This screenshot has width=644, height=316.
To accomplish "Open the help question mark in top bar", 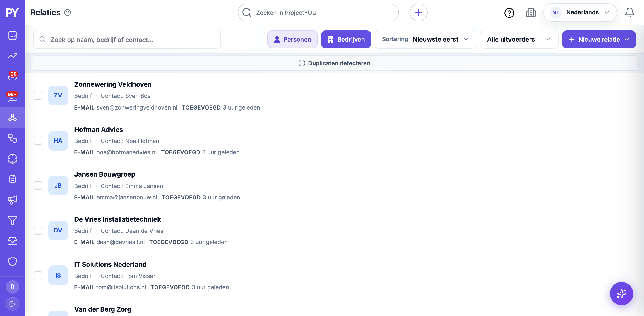I will 509,13.
